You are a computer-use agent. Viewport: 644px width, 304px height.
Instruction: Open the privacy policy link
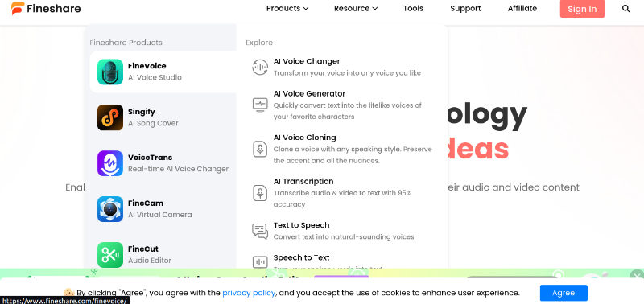249,293
